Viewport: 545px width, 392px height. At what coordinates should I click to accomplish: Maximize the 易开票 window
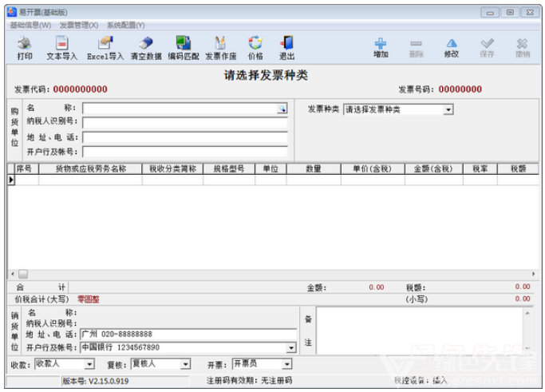[510, 13]
